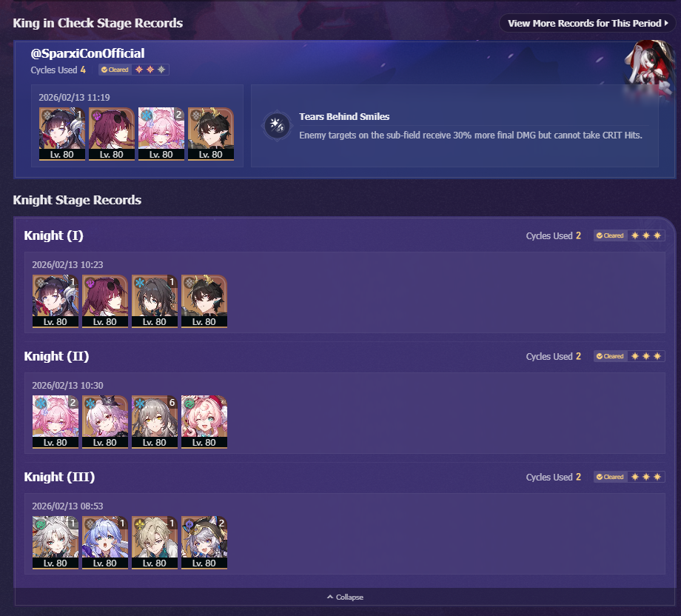681x616 pixels.
Task: Select last character with hat in Knight (III)
Action: click(204, 543)
